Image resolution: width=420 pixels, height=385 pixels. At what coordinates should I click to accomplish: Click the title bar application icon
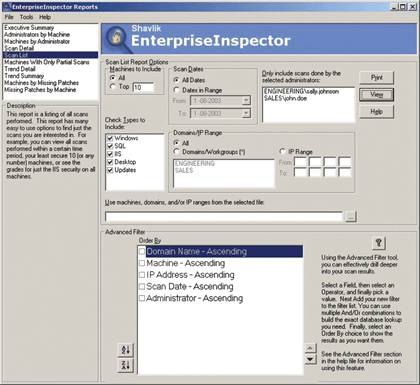coord(7,6)
